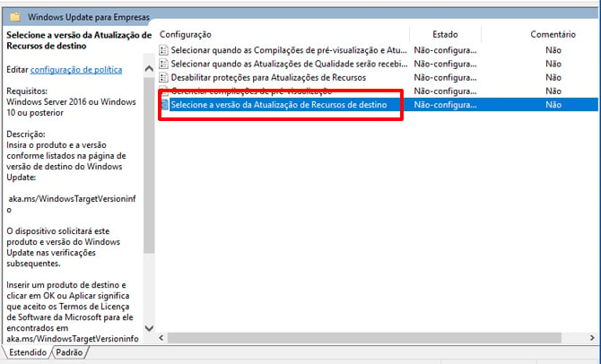
Task: Click Não comment of the highlighted destino row
Action: coord(553,105)
